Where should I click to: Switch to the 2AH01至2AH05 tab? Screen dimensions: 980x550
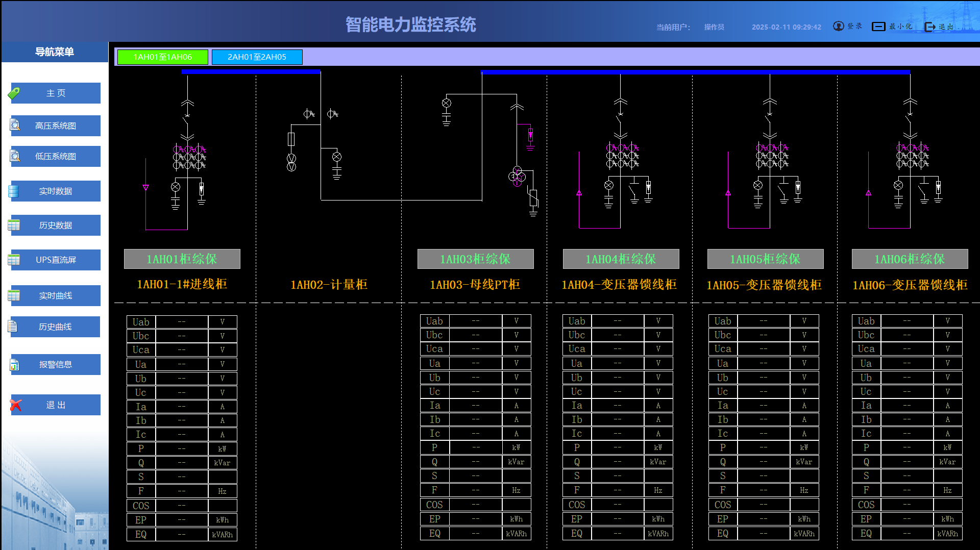click(x=257, y=57)
